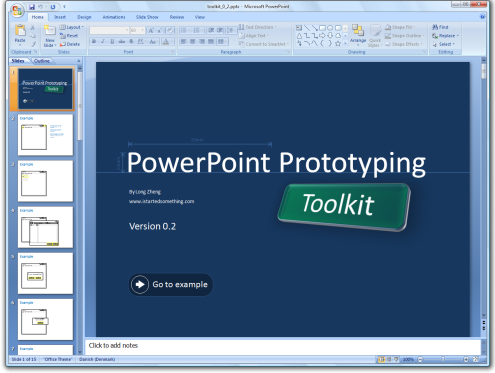The height and width of the screenshot is (373, 495).
Task: Click the zoom slider in status bar
Action: coord(443,359)
